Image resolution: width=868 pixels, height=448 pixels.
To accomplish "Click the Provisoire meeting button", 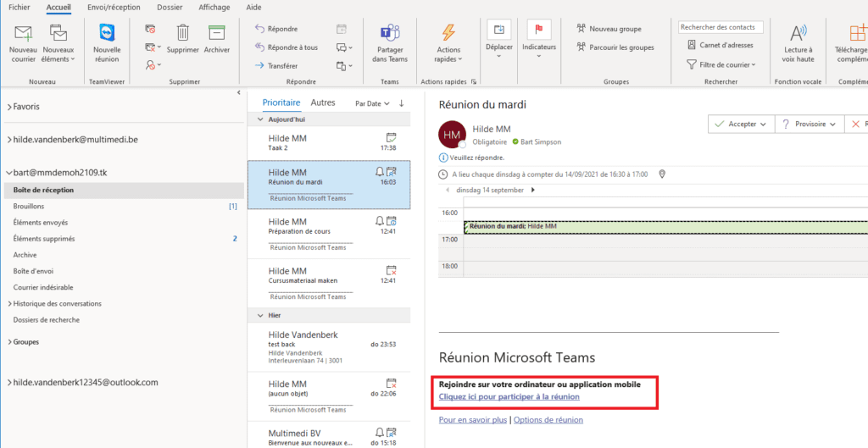I will pos(809,124).
